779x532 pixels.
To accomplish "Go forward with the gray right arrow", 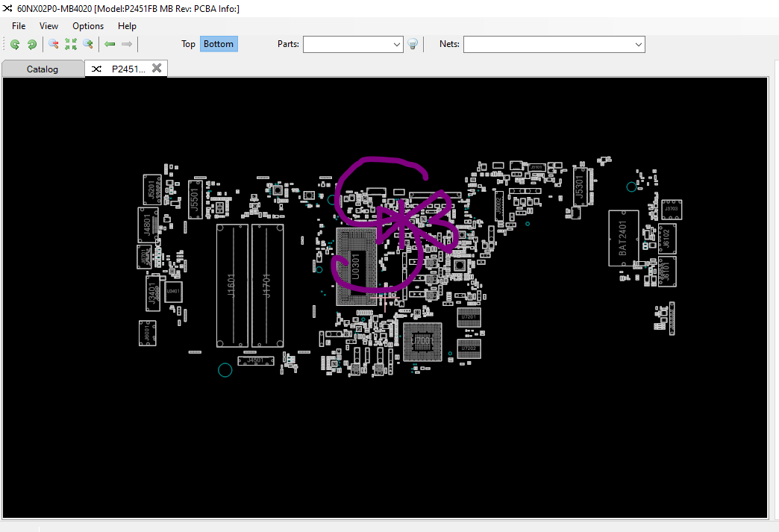I will 127,44.
